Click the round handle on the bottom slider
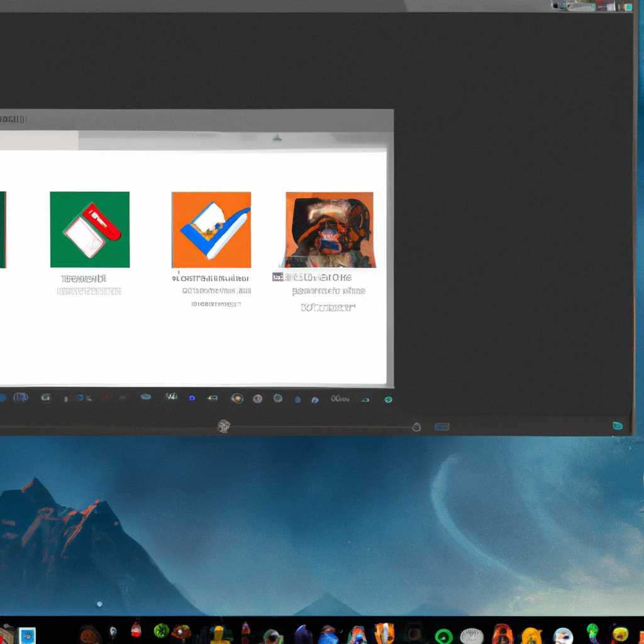644x644 pixels. click(x=224, y=426)
